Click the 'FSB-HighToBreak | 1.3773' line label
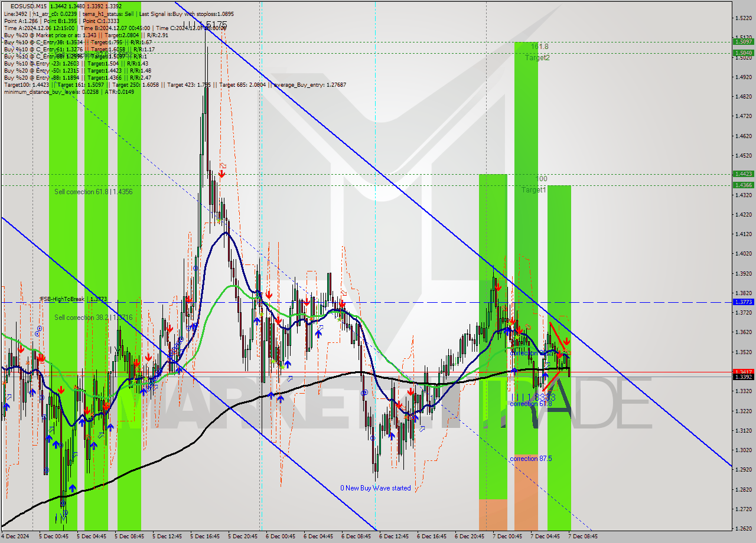Screen dimensions: 756x543 73,299
